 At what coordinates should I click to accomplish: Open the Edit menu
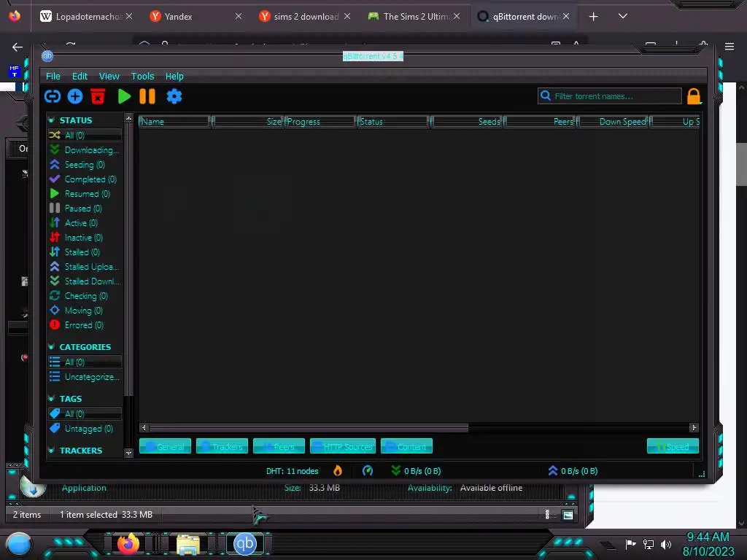pos(80,76)
